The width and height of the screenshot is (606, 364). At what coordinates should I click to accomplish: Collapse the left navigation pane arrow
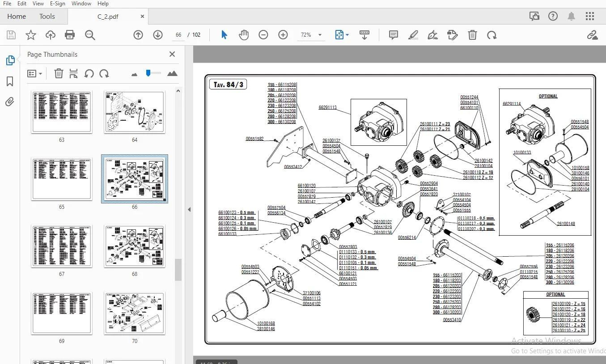point(189,209)
